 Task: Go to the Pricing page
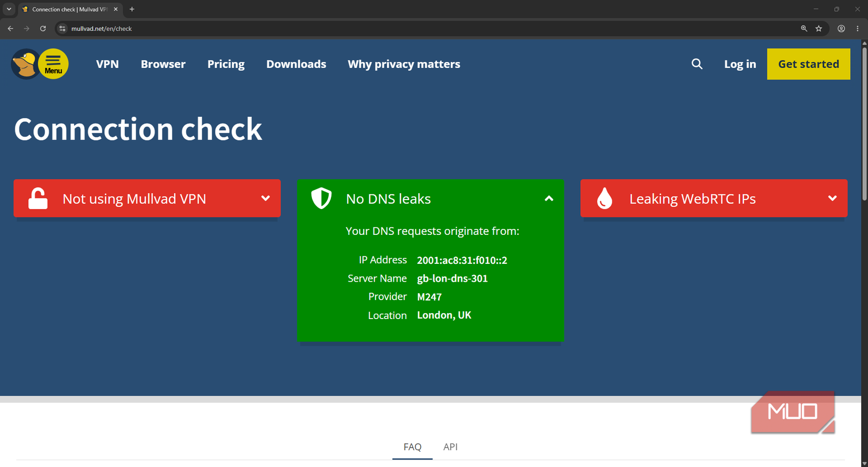coord(226,64)
